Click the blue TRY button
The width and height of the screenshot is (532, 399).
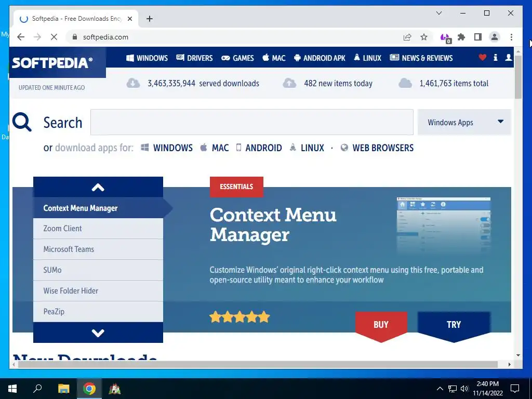click(x=454, y=326)
